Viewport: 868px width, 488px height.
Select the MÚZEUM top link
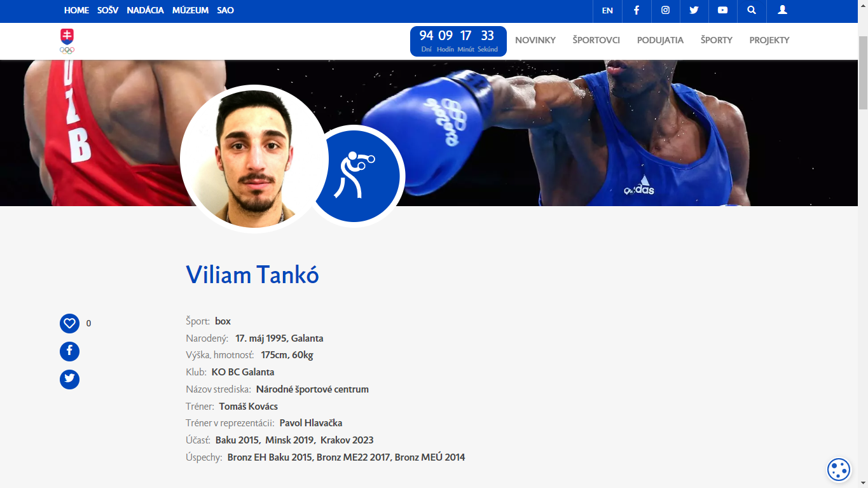click(190, 10)
